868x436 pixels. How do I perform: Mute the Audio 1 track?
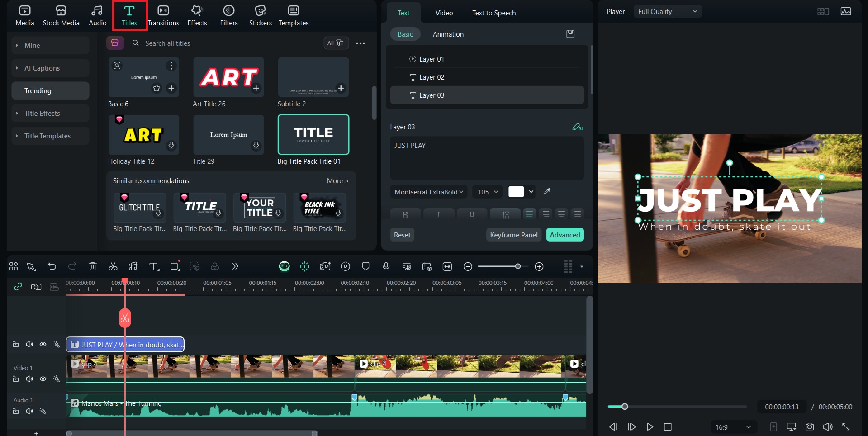29,411
